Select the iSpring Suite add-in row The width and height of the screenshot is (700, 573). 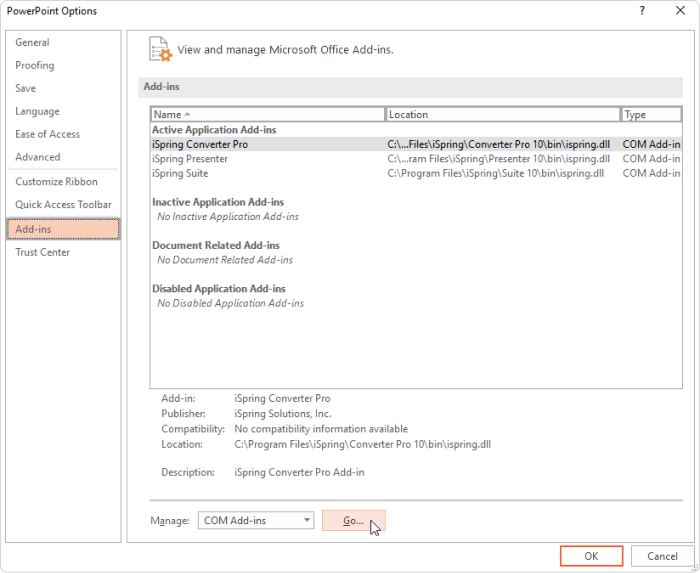click(416, 173)
